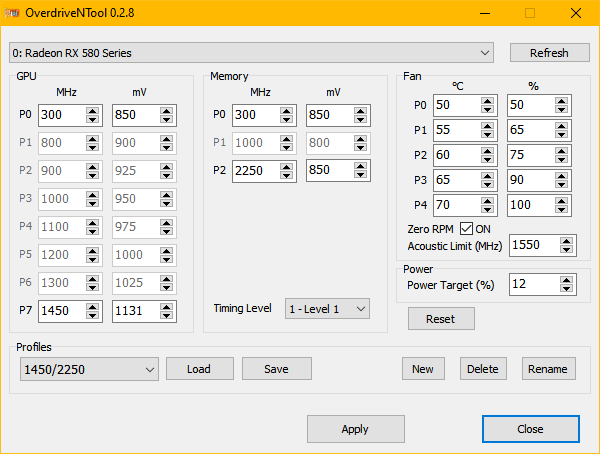Screen dimensions: 600x454
Task: Open the GPU selector Radeon RX 580 Series dropdown
Action: pos(251,53)
